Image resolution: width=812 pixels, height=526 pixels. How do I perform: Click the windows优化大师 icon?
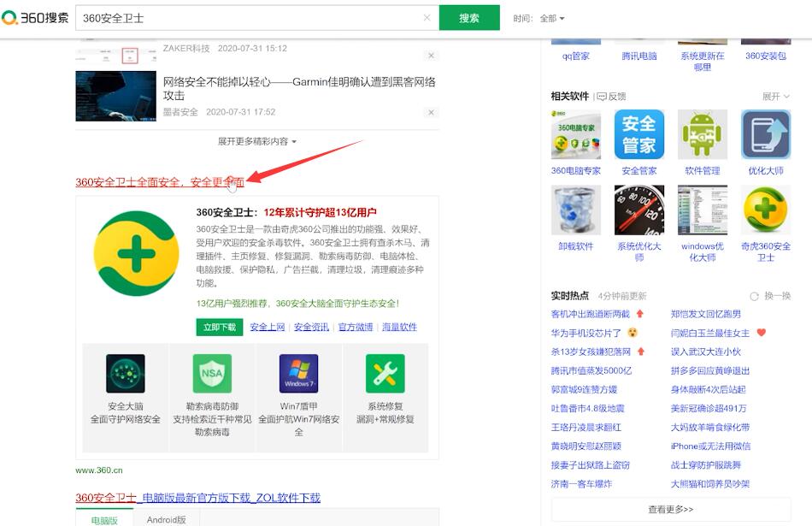703,210
